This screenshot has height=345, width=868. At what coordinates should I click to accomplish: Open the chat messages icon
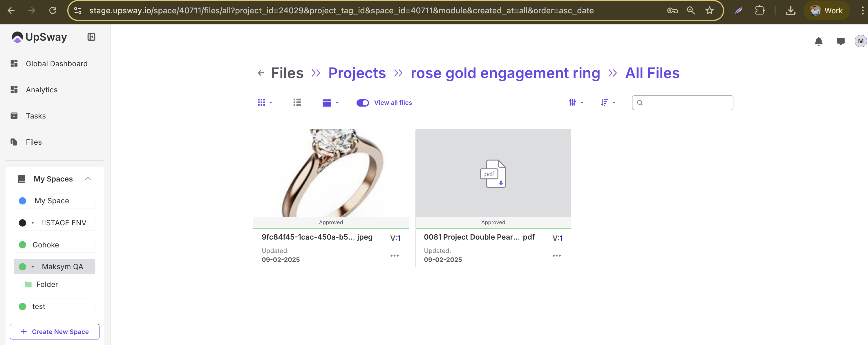840,42
